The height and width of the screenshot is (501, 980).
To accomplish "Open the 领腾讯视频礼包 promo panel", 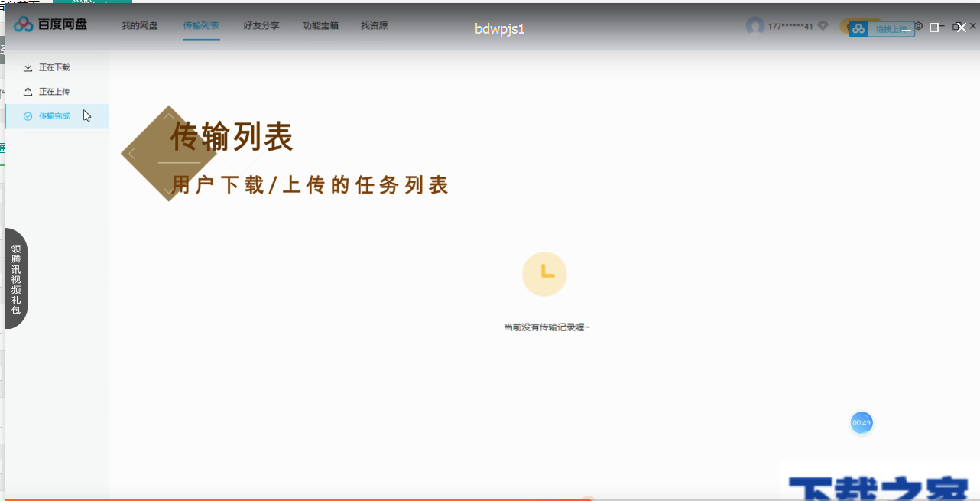I will 15,279.
